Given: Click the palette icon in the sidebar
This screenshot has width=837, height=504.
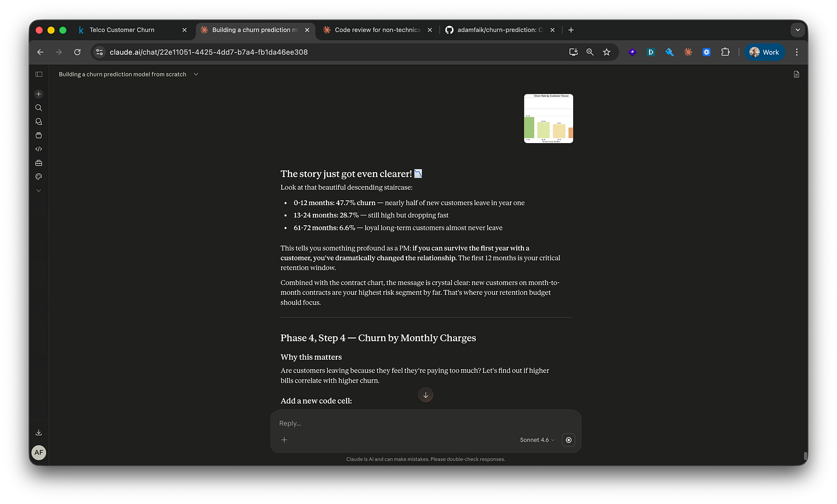Looking at the screenshot, I should (x=39, y=176).
